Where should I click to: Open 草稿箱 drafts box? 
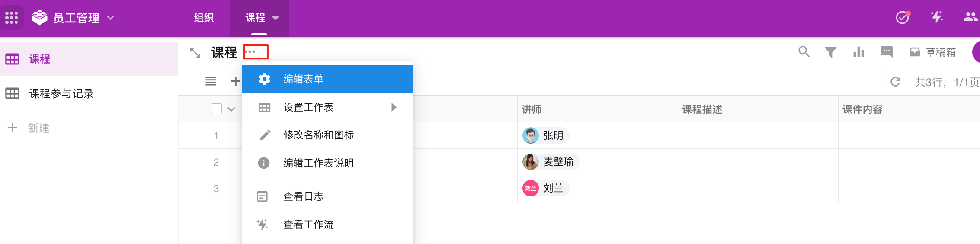(932, 52)
